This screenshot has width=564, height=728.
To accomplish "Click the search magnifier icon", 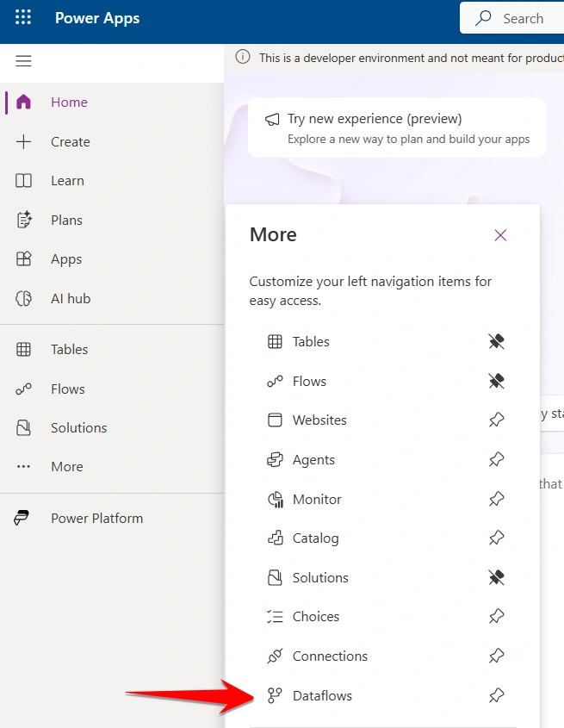I will pos(483,18).
